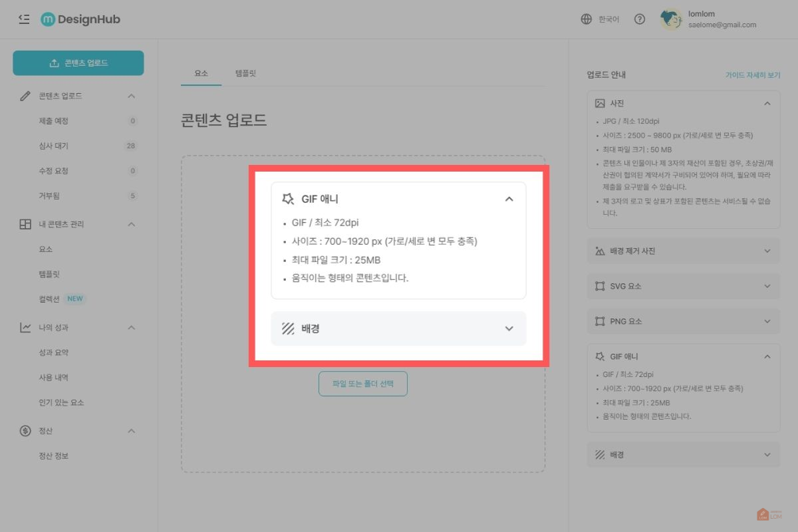
Task: Select the pencil icon beside 콘텐츠 업로드
Action: 25,95
